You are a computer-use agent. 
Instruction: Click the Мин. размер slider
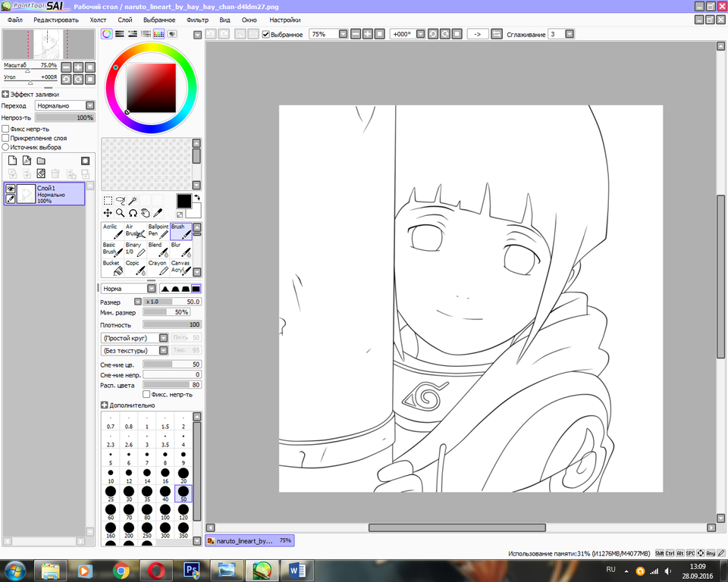pos(166,312)
